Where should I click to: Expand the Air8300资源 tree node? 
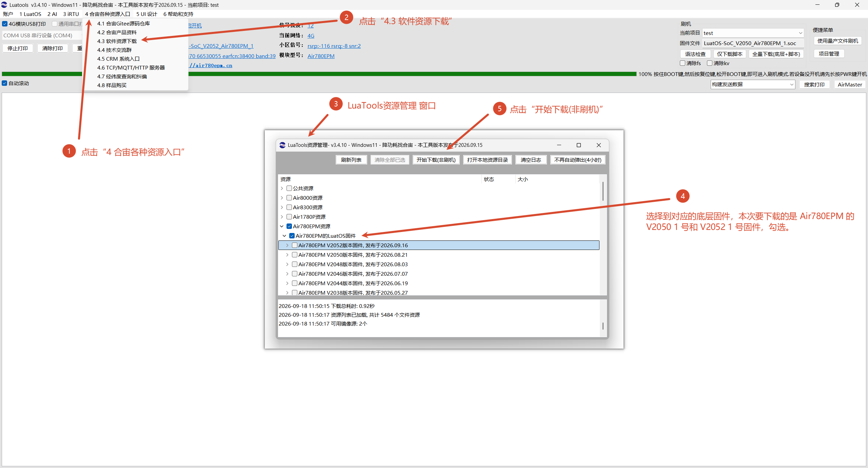282,207
